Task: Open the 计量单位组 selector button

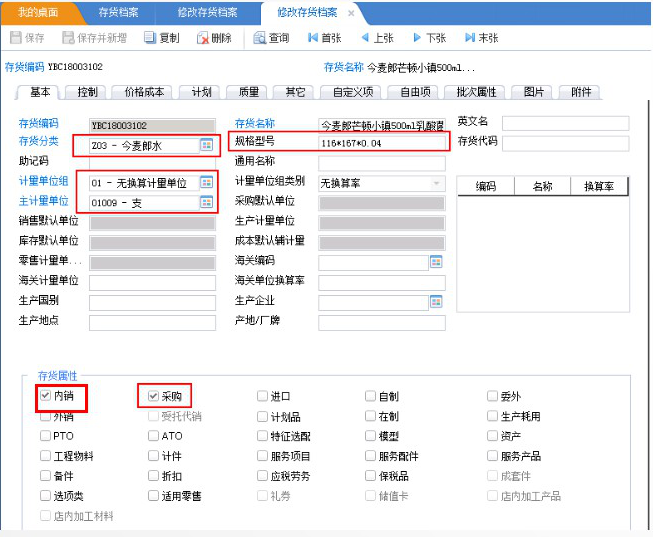Action: [206, 183]
